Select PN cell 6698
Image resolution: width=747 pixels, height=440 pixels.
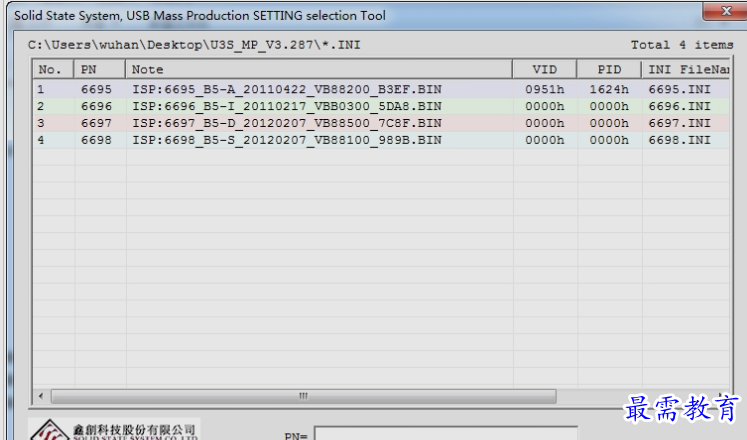point(96,140)
